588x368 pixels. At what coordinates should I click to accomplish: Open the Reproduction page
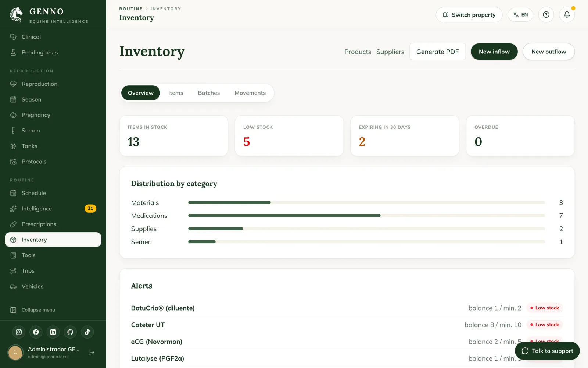click(x=53, y=84)
